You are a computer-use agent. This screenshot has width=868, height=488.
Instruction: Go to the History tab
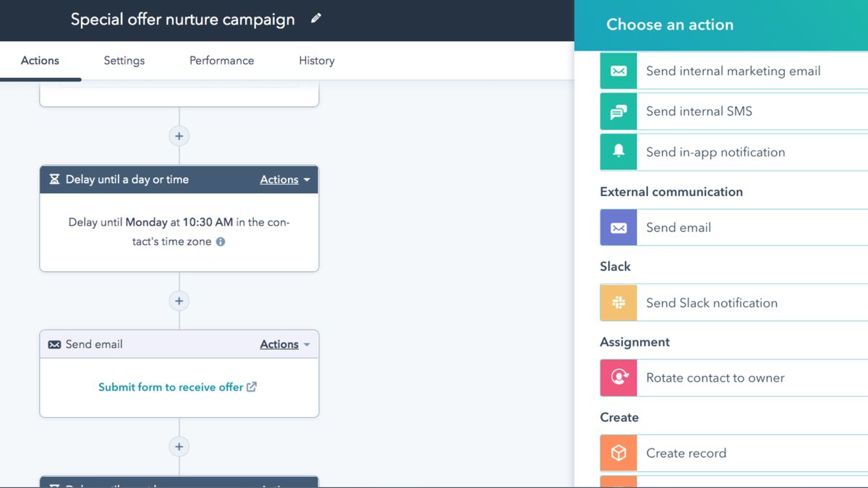[x=316, y=61]
